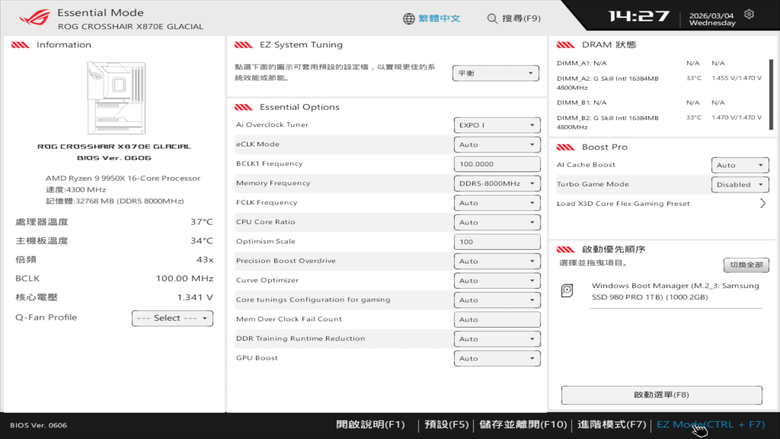Click the magnifier search icon

pyautogui.click(x=492, y=19)
